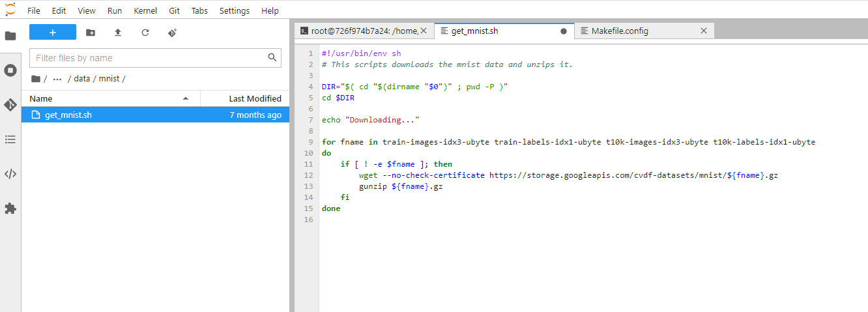This screenshot has height=312, width=868.
Task: Click the wget --no-check-certificate line
Action: [x=568, y=175]
